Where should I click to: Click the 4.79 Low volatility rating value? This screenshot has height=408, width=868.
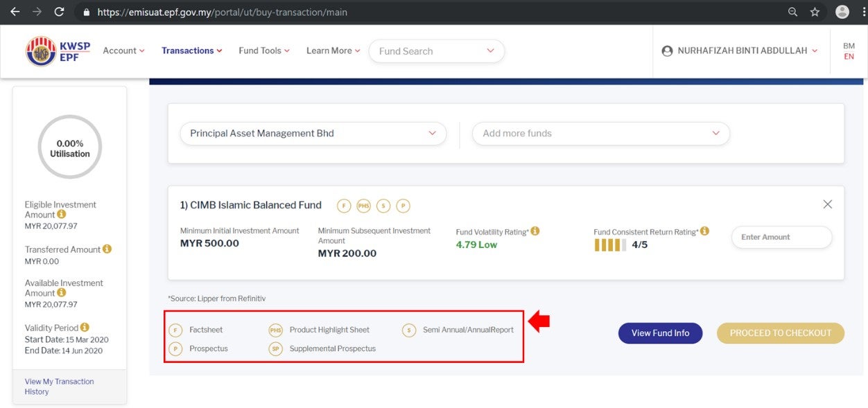click(476, 245)
